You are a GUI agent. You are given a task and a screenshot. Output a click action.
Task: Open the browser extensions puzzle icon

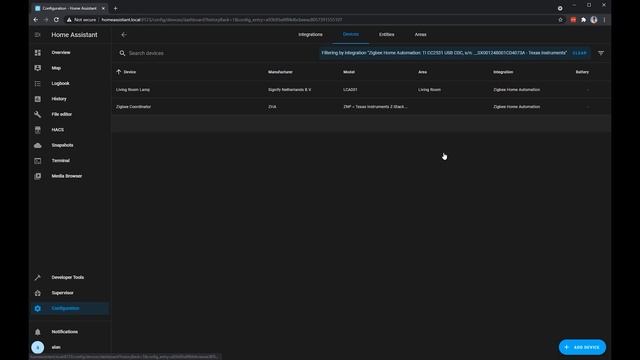pyautogui.click(x=584, y=20)
